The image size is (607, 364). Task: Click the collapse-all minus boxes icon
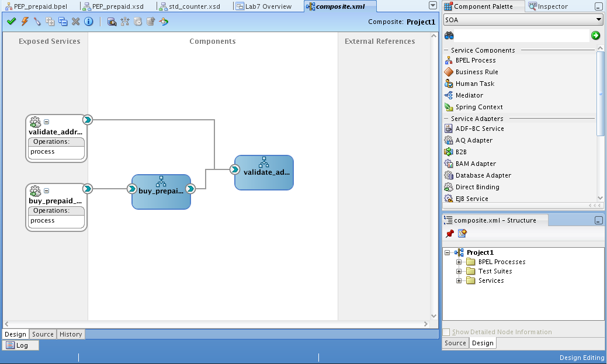[63, 21]
